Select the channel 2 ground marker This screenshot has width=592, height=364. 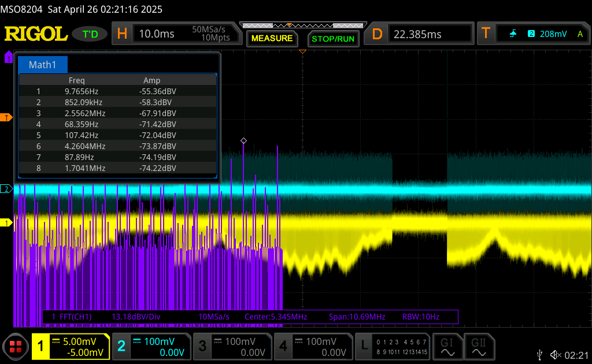[x=7, y=189]
